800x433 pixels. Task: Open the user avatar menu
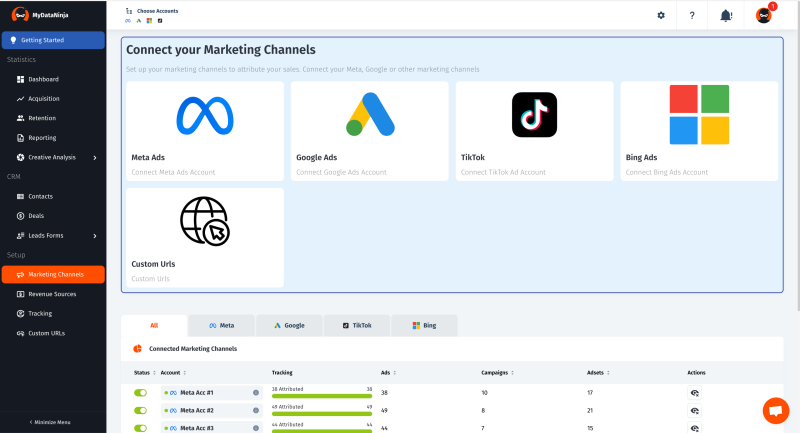tap(764, 15)
